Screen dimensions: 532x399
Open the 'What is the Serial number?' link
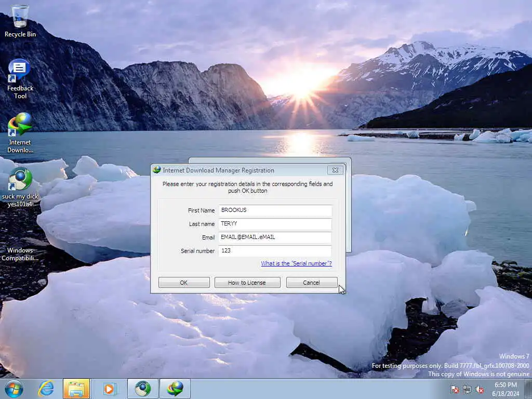pyautogui.click(x=296, y=263)
